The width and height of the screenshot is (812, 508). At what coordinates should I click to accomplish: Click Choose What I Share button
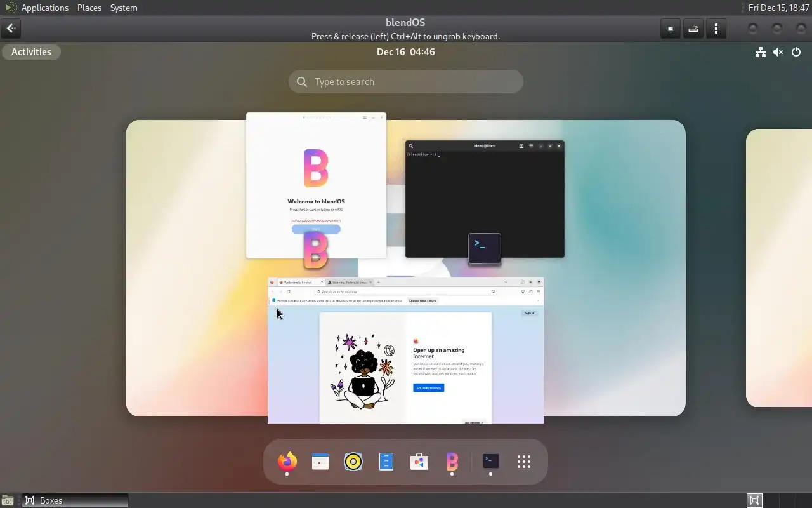click(x=422, y=300)
